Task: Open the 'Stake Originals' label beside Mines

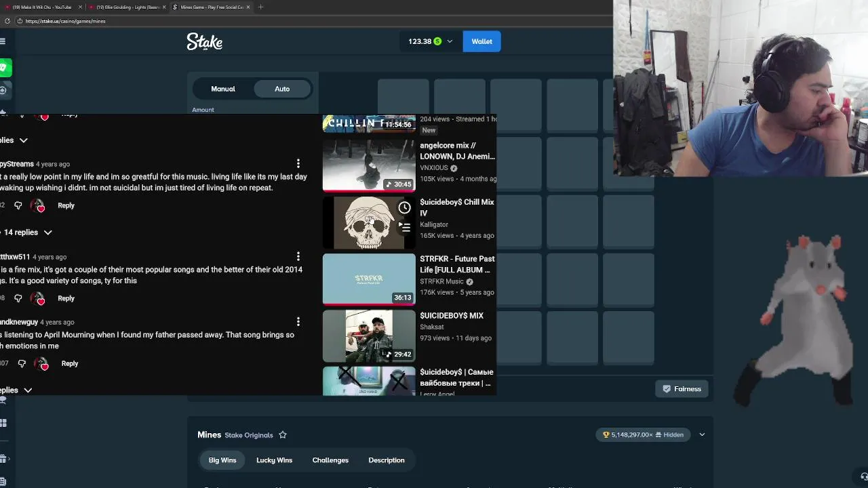Action: click(249, 435)
